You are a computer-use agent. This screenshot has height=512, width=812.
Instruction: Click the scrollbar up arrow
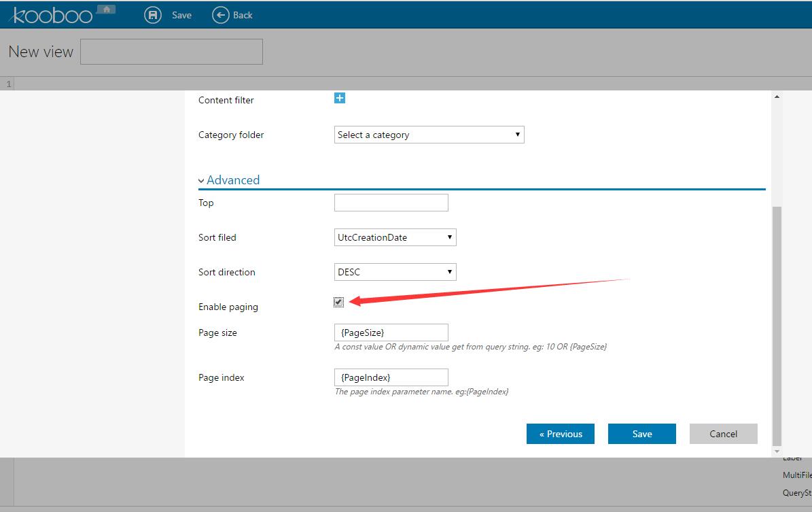point(777,97)
